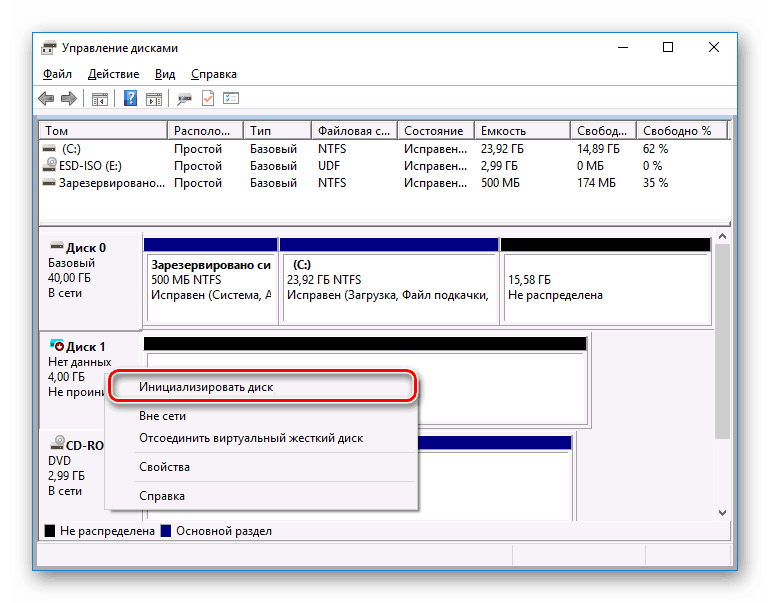The height and width of the screenshot is (603, 770).
Task: Click the 35 % free percentage cell
Action: coord(656,183)
